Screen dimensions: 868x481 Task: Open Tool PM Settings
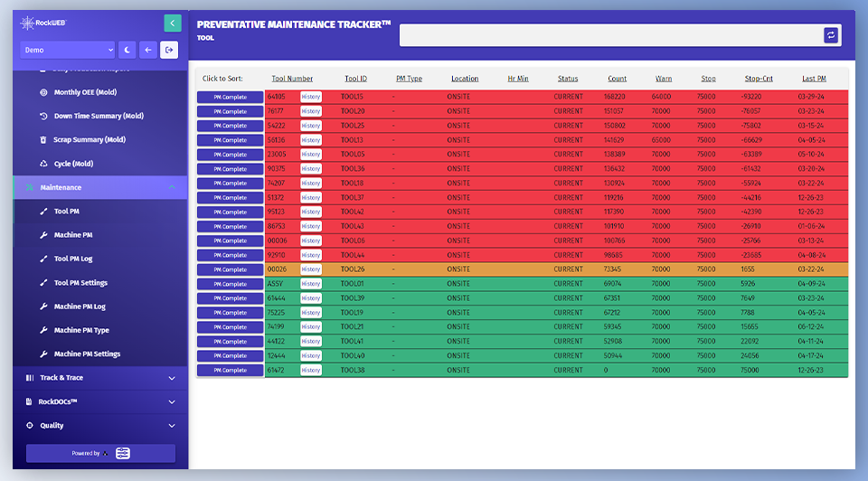(80, 283)
